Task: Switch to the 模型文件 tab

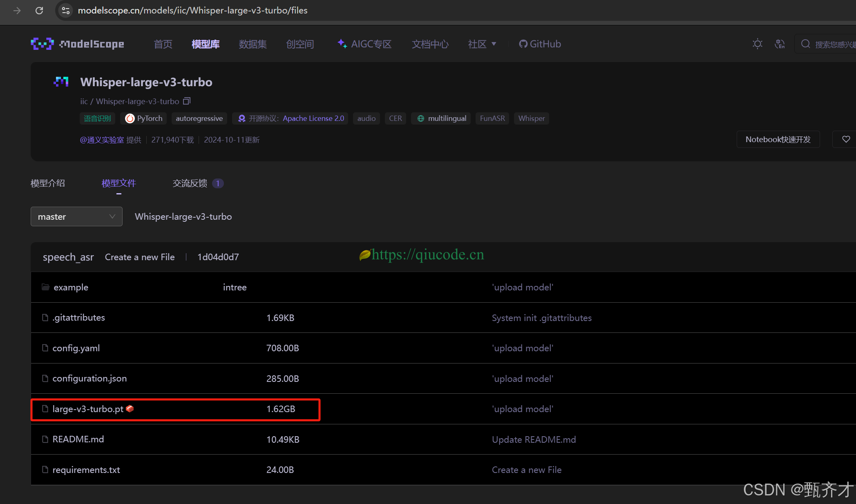Action: coord(119,183)
